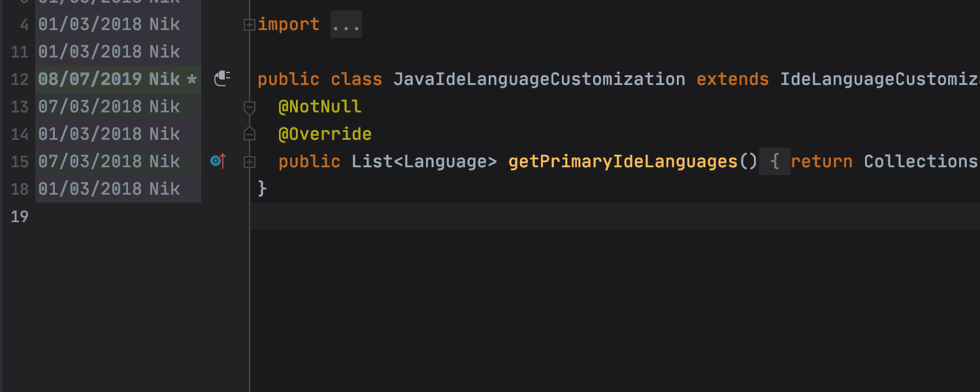Click the line 4 annotation 01/03/2018 Nik
The height and width of the screenshot is (392, 980).
pyautogui.click(x=108, y=24)
